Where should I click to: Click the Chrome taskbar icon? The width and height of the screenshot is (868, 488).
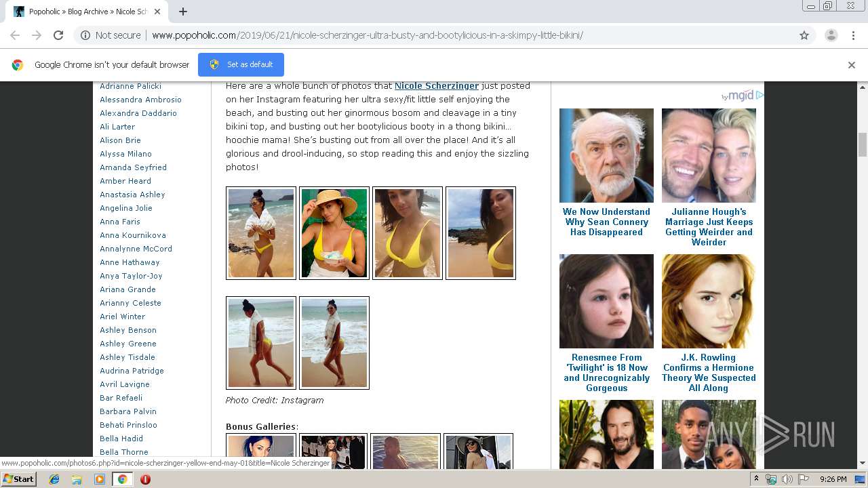[123, 479]
